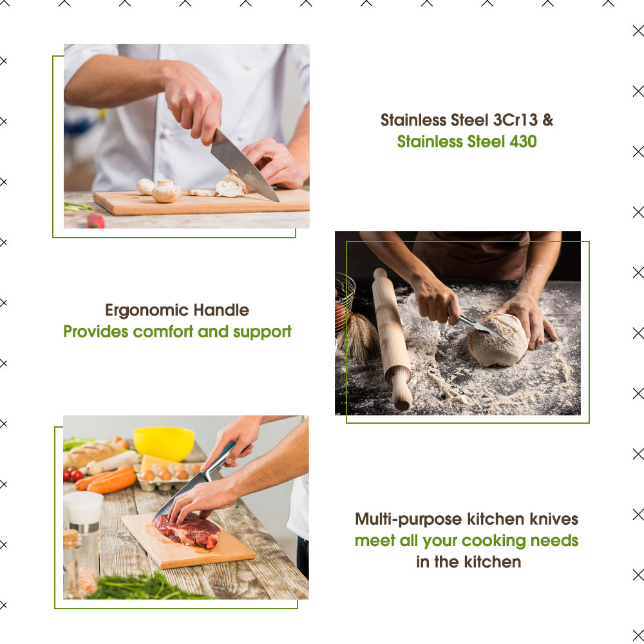Click the chef slicing mushrooms photo

click(x=187, y=136)
